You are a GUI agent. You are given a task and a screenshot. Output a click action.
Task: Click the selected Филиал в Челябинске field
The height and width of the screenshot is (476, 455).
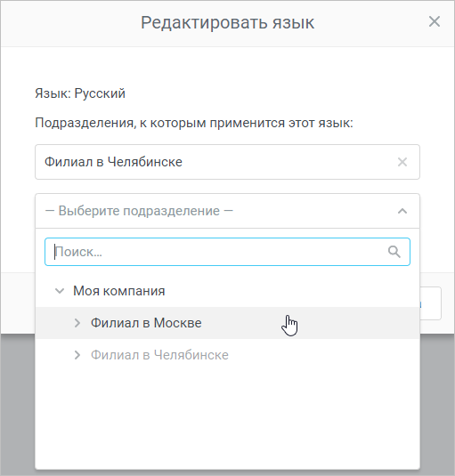coord(228,162)
